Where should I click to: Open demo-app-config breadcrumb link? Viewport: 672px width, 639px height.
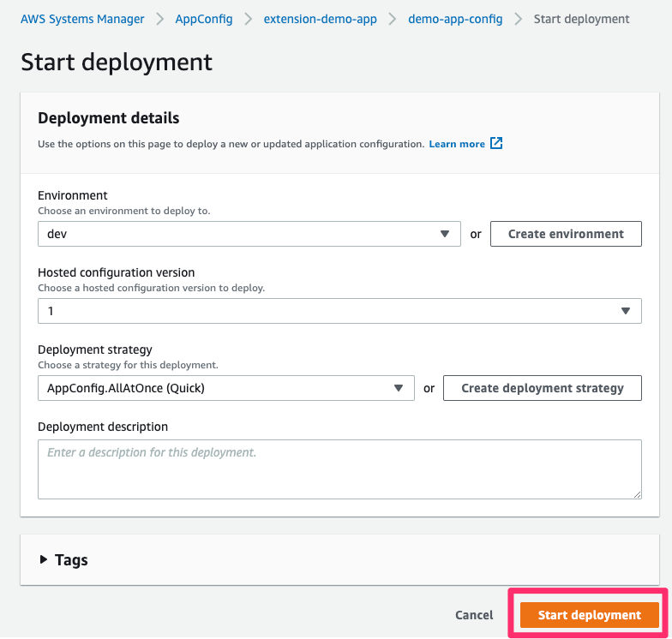pos(455,19)
